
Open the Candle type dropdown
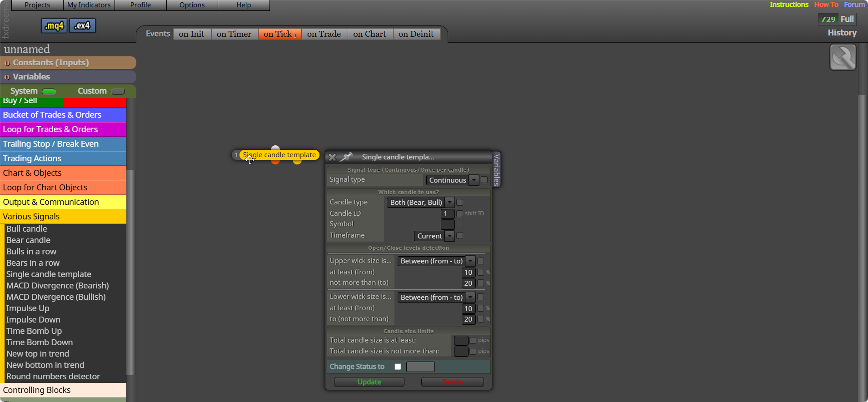[x=420, y=203]
